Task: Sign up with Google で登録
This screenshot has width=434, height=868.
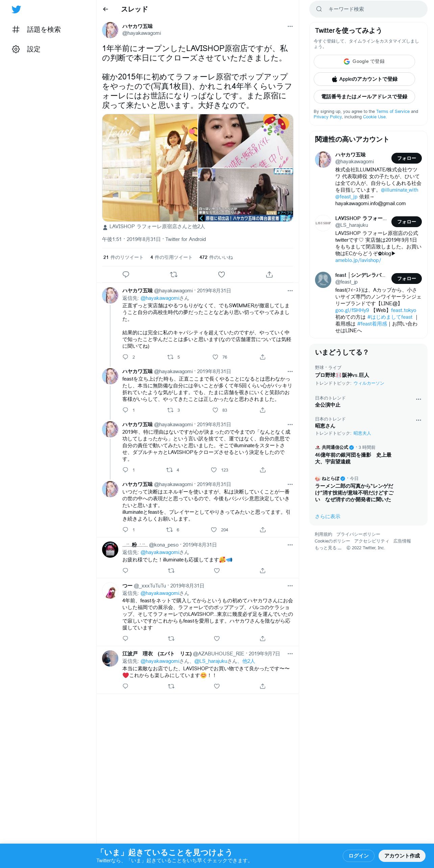Action: point(364,62)
